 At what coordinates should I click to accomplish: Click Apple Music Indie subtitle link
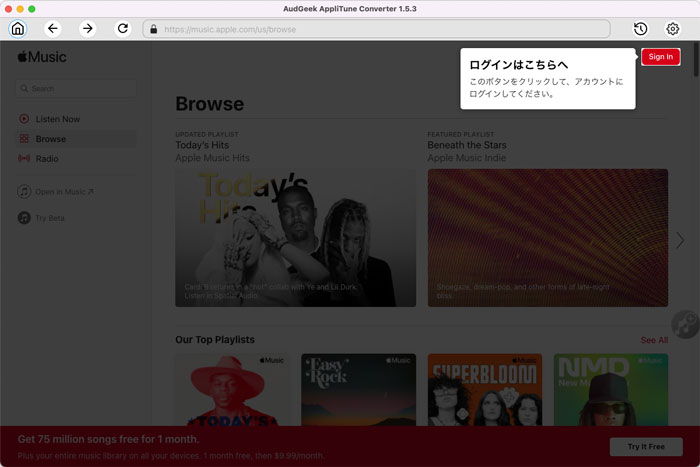[x=467, y=158]
